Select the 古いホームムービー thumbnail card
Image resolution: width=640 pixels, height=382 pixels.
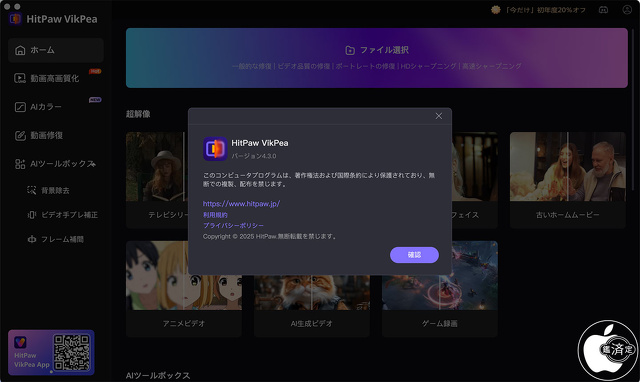567,180
